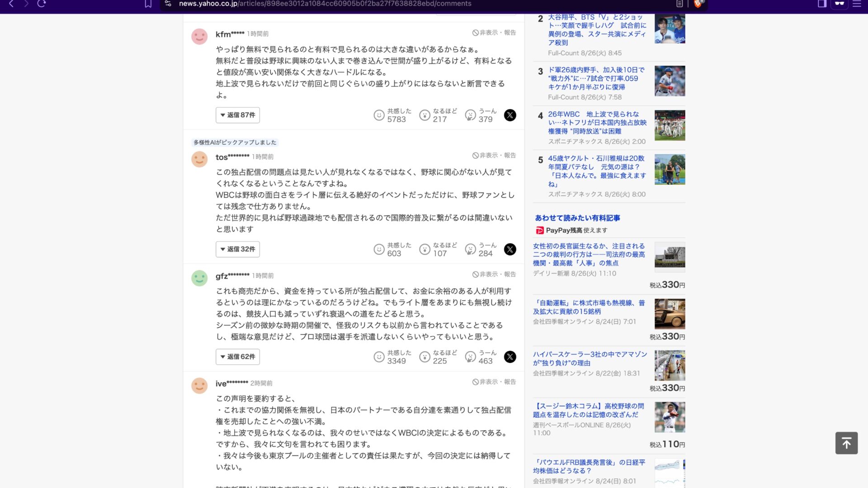Viewport: 868px width, 488px height.
Task: Click 非表示・報告 on ive's comment
Action: [x=494, y=382]
